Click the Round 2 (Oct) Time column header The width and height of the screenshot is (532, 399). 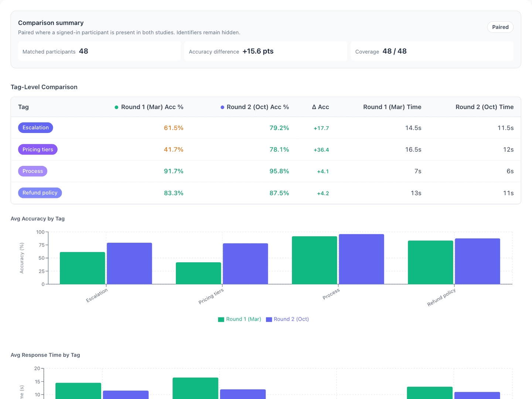coord(484,107)
